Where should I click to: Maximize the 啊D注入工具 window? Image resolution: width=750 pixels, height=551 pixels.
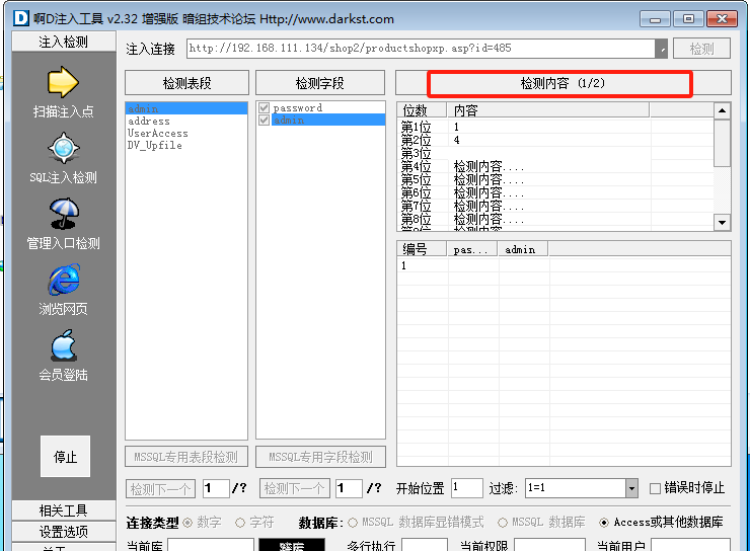point(688,19)
